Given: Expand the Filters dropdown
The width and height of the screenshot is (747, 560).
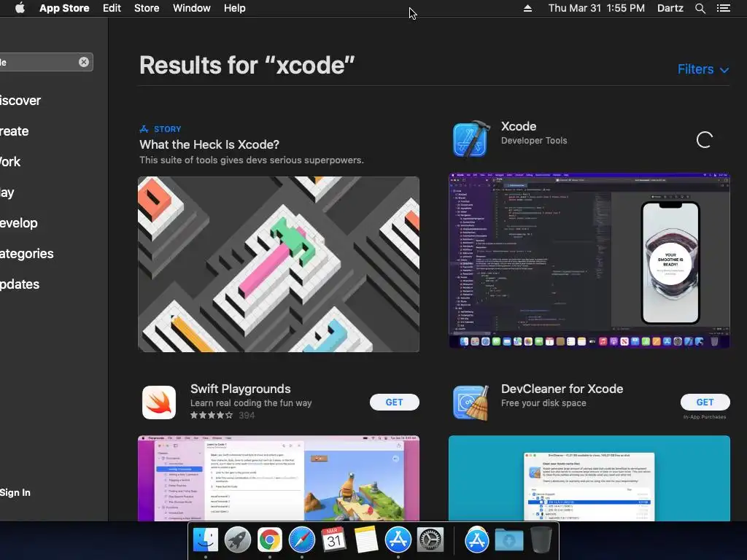Looking at the screenshot, I should click(x=703, y=69).
